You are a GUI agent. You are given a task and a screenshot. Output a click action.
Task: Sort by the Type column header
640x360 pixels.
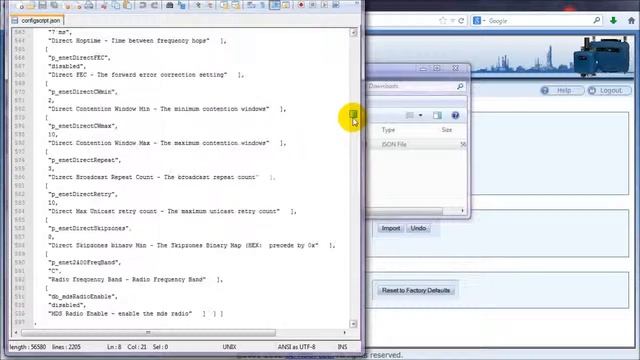[x=388, y=130]
